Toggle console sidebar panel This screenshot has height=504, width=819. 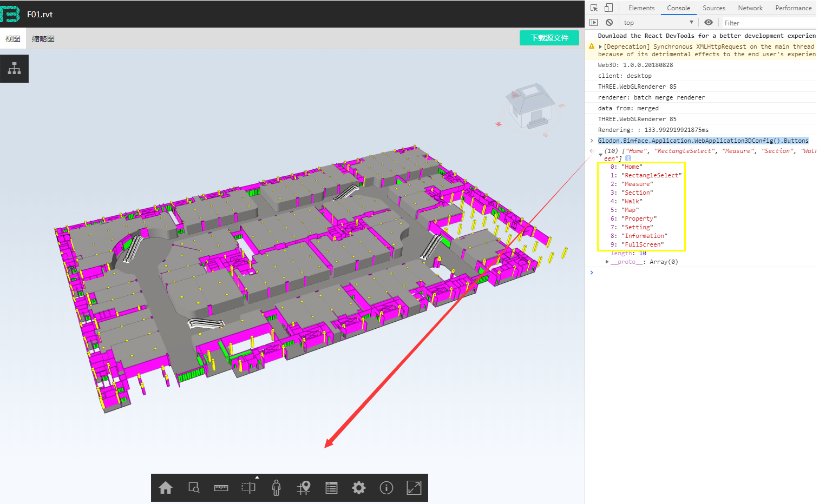click(x=594, y=23)
